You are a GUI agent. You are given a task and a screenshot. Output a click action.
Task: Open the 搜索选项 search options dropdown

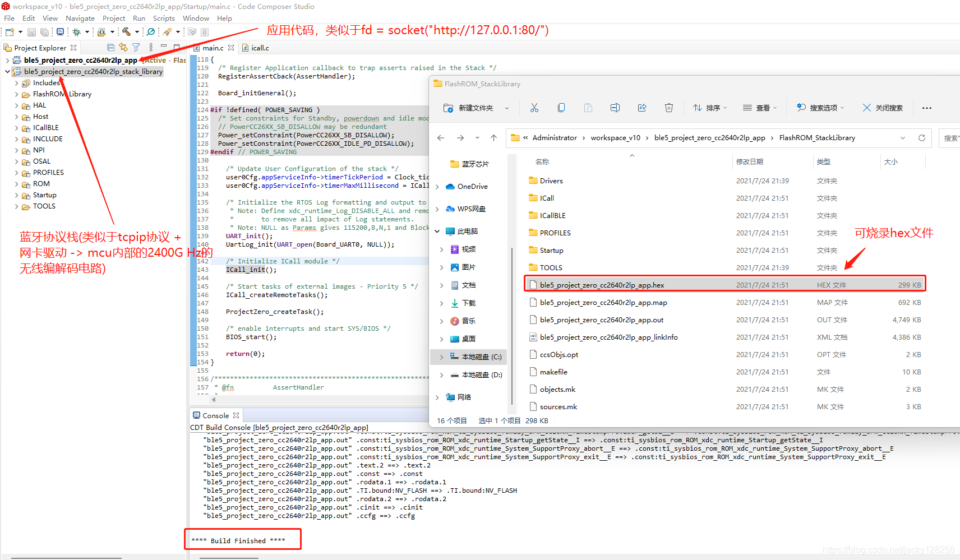coord(821,108)
